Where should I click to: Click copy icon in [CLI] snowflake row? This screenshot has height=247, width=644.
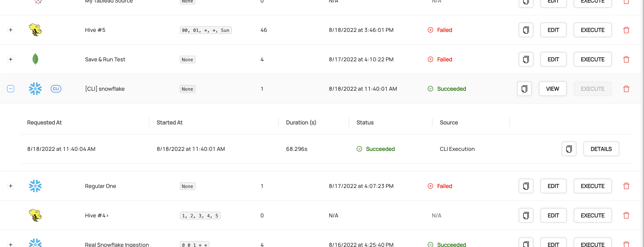pos(524,89)
